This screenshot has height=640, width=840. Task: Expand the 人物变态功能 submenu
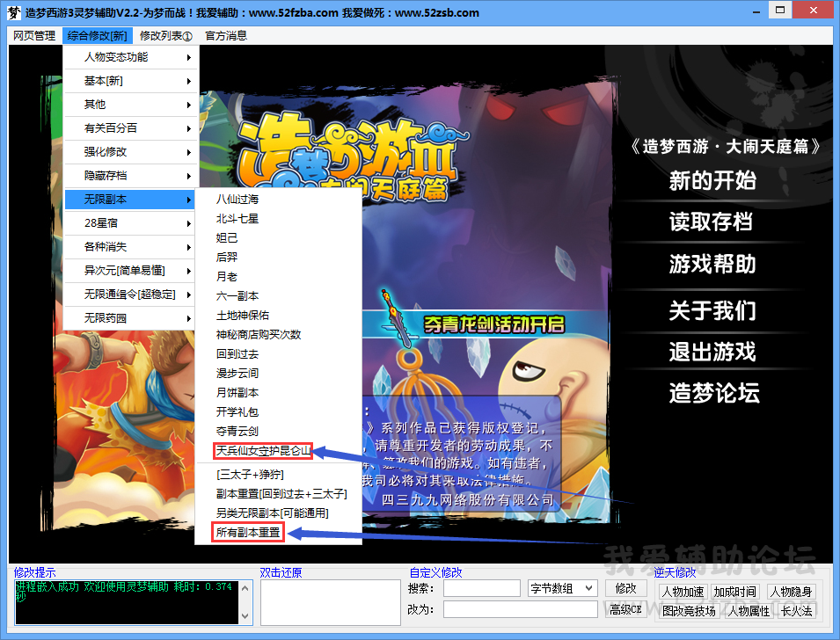pyautogui.click(x=131, y=57)
